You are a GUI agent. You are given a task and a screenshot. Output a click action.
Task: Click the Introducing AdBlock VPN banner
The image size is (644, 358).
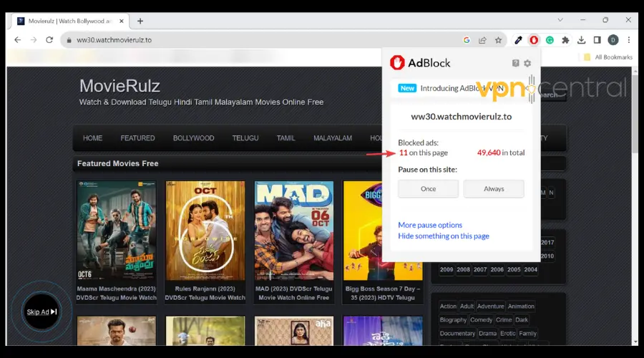[x=462, y=88]
